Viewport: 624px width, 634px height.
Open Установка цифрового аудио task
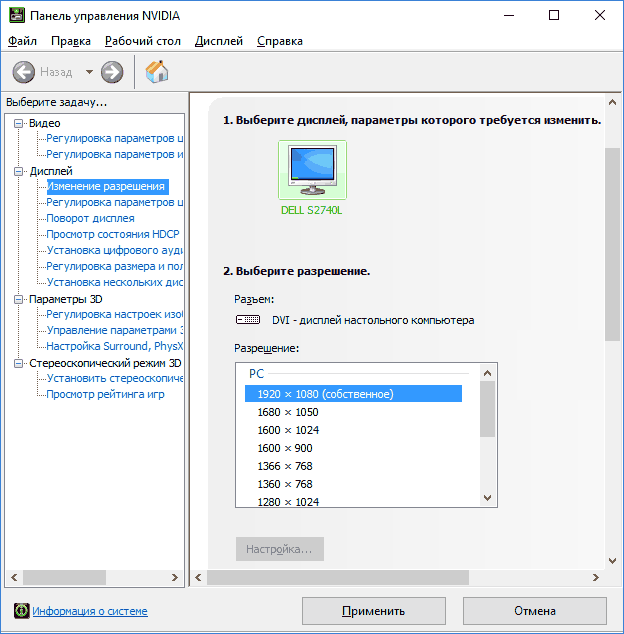[114, 250]
